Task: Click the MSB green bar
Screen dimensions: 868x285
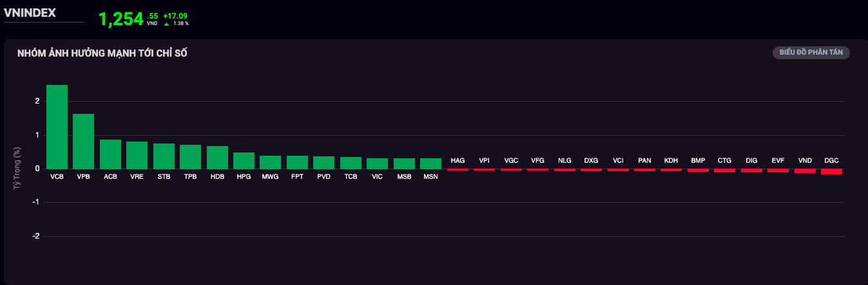Action: [x=404, y=163]
